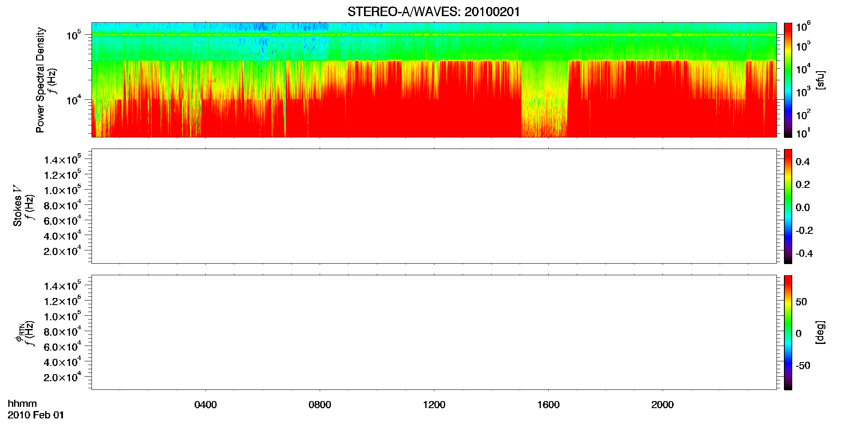The height and width of the screenshot is (447, 868).
Task: Click the 4.0×10^4 tick in Stokes panel
Action: [63, 236]
